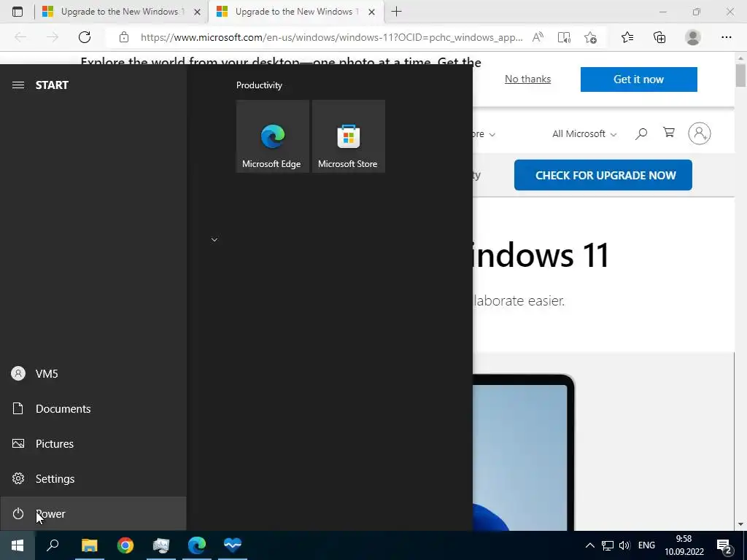The width and height of the screenshot is (747, 560).
Task: Click the scrollbar down arrow
Action: click(740, 525)
